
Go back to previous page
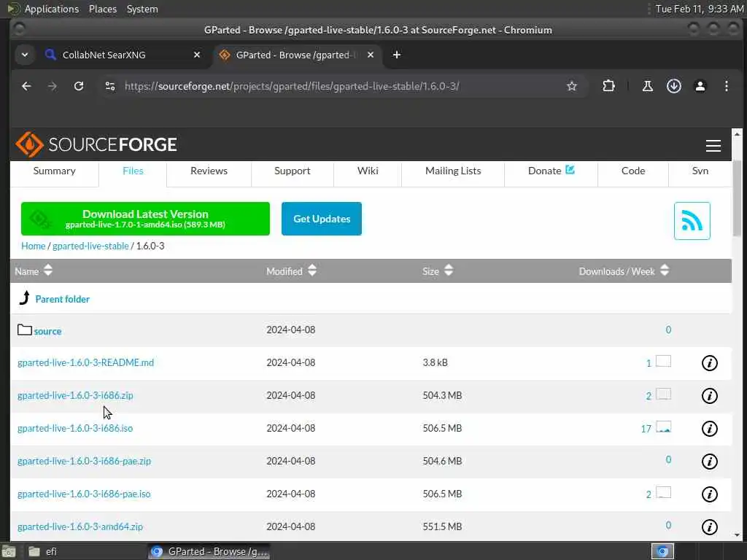26,86
